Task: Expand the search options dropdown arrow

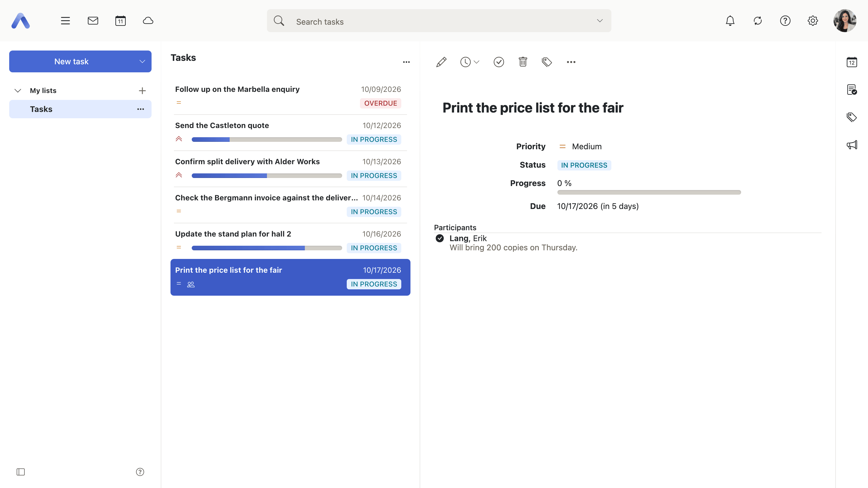Action: 600,21
